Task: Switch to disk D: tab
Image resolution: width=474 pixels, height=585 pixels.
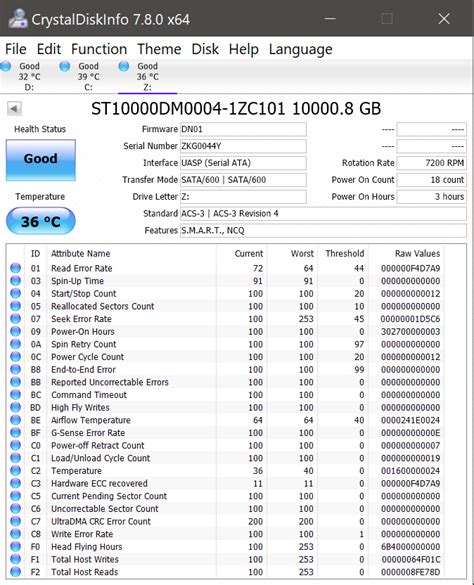Action: [x=29, y=76]
